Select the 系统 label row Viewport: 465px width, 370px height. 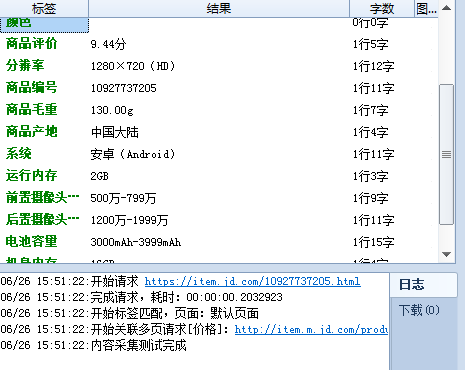click(x=19, y=154)
